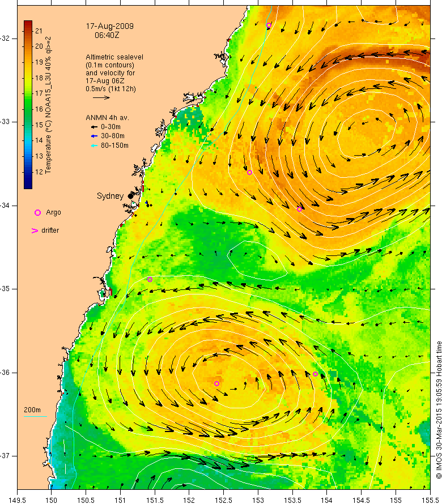442x504 pixels.
Task: Click the 12 tick on temperature scale
Action: [x=39, y=172]
